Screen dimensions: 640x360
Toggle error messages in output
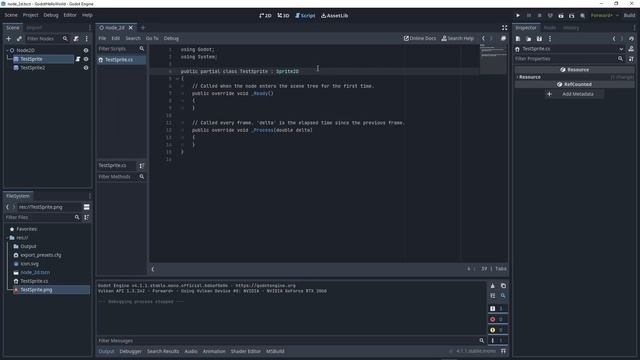pyautogui.click(x=497, y=319)
